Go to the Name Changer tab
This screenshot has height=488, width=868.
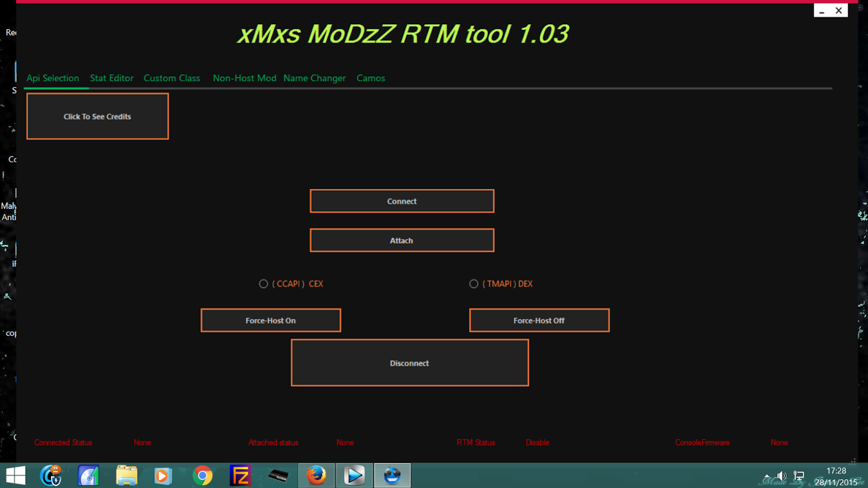[314, 78]
